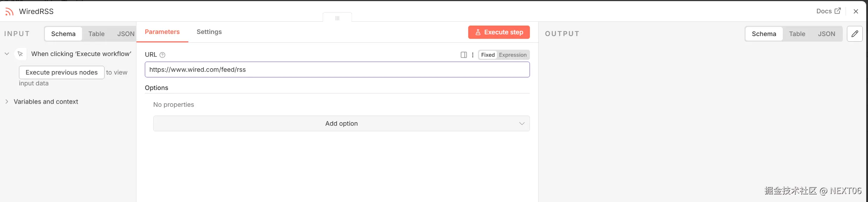
Task: Select the Parameters tab
Action: (x=162, y=32)
